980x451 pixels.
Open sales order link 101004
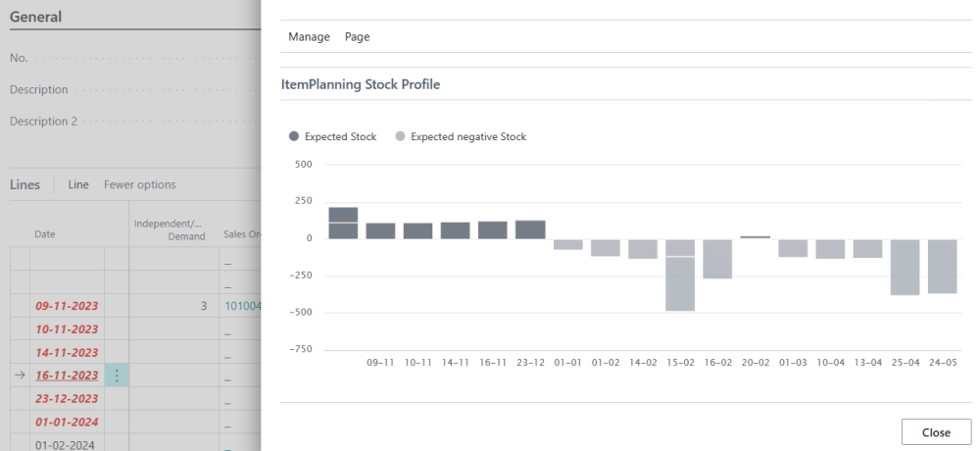pos(242,306)
